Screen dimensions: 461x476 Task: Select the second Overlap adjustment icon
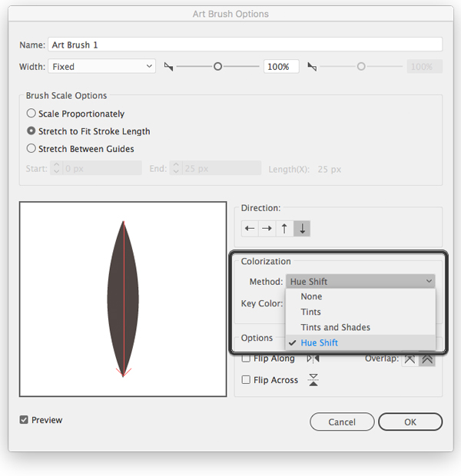click(x=426, y=359)
